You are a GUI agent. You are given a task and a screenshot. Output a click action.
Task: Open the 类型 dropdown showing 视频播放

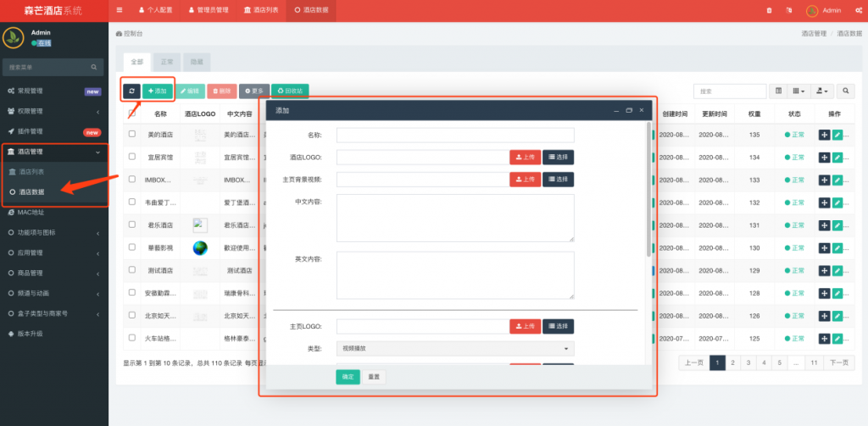[455, 348]
